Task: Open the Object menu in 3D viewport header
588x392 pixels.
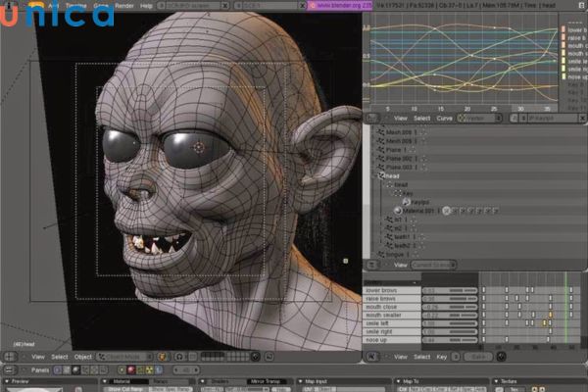Action: (83, 357)
